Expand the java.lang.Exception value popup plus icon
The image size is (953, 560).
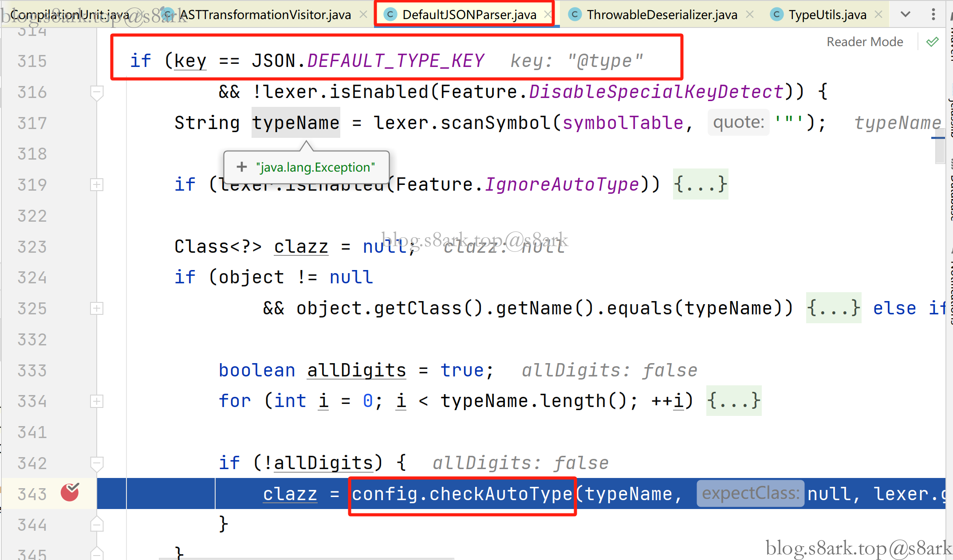tap(241, 167)
